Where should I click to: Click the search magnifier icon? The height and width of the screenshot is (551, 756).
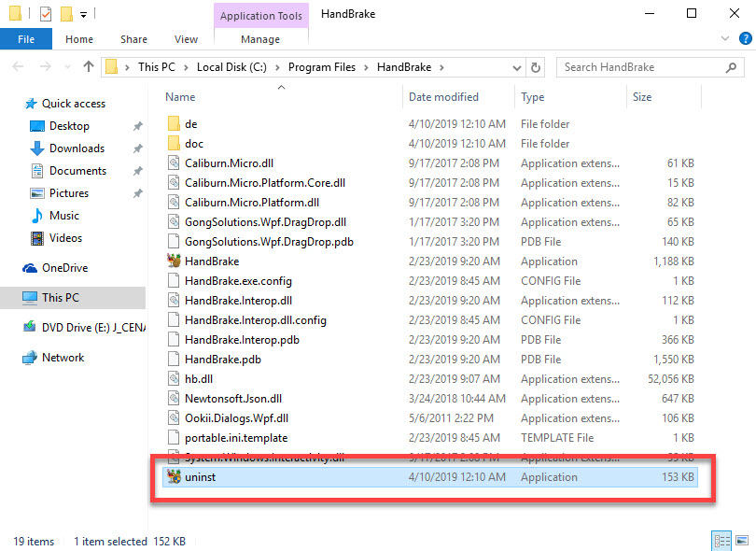[x=731, y=67]
